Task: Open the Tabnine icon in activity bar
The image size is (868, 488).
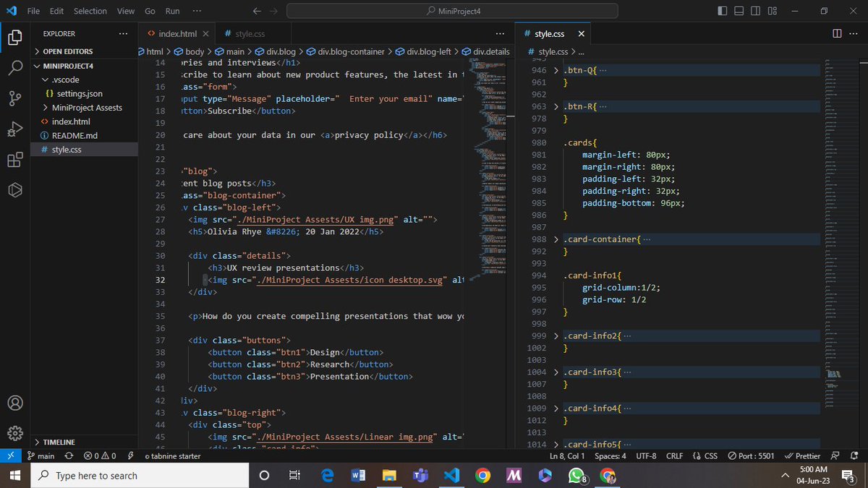Action: coord(15,190)
